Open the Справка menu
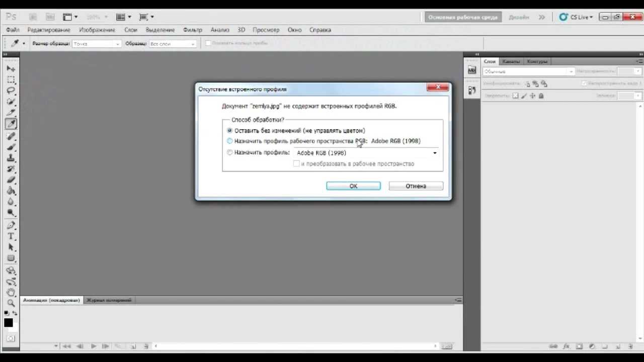644x362 pixels. tap(320, 30)
